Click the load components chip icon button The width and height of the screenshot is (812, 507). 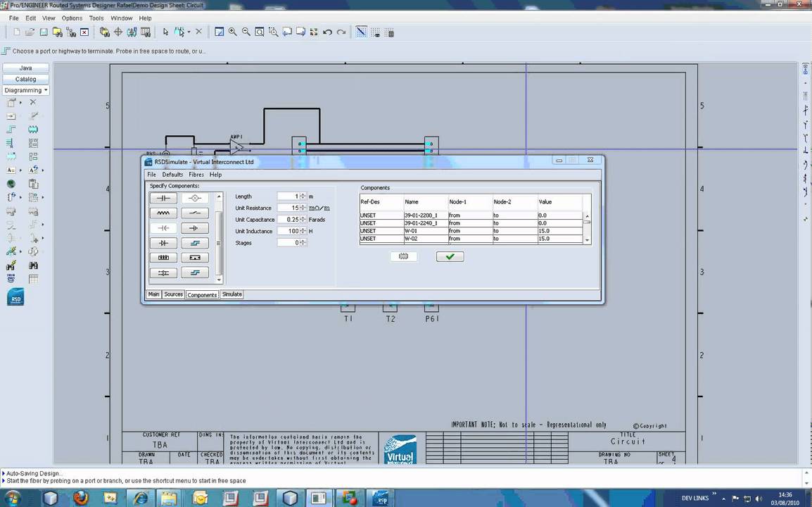(403, 256)
